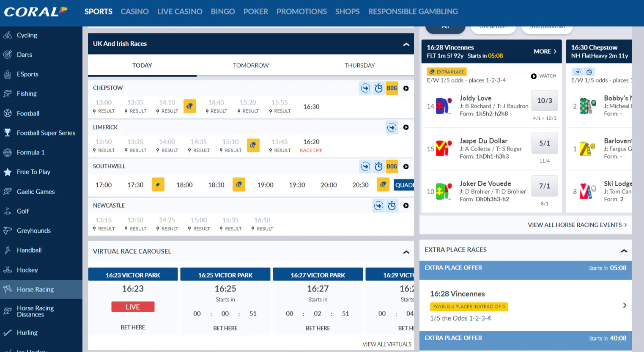Viewport: 644px width, 352px height.
Task: Open MORE for 16:28 Vincennes
Action: (545, 51)
